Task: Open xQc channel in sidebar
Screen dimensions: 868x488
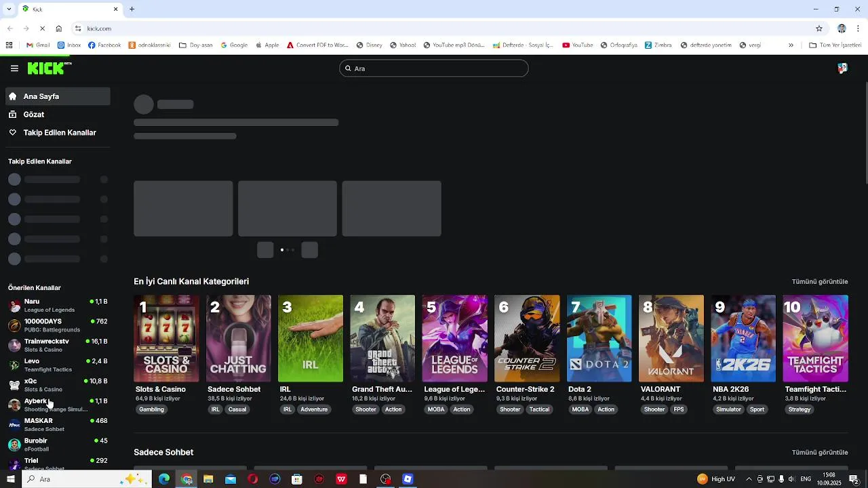Action: pyautogui.click(x=58, y=385)
